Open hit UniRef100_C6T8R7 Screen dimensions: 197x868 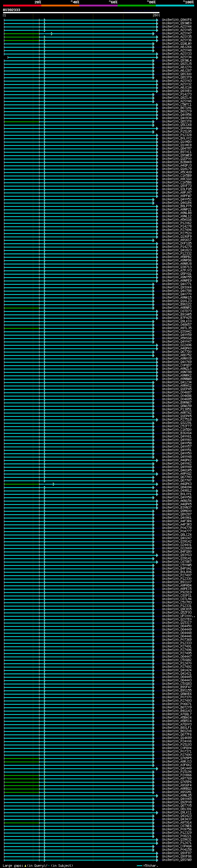click(x=177, y=562)
